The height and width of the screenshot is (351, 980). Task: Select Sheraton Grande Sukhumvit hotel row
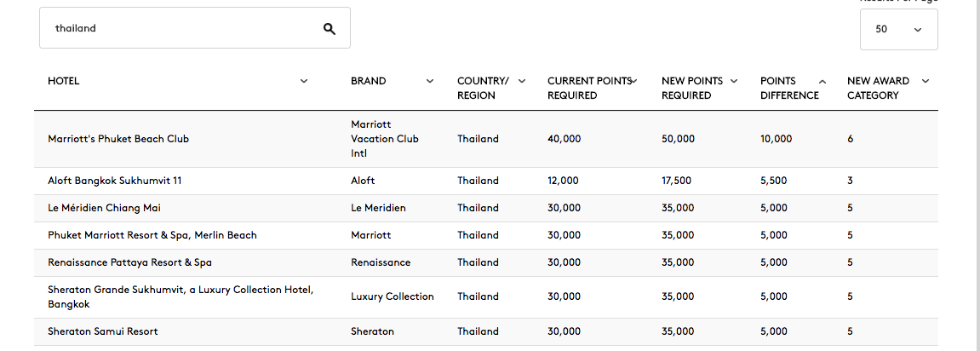point(486,297)
